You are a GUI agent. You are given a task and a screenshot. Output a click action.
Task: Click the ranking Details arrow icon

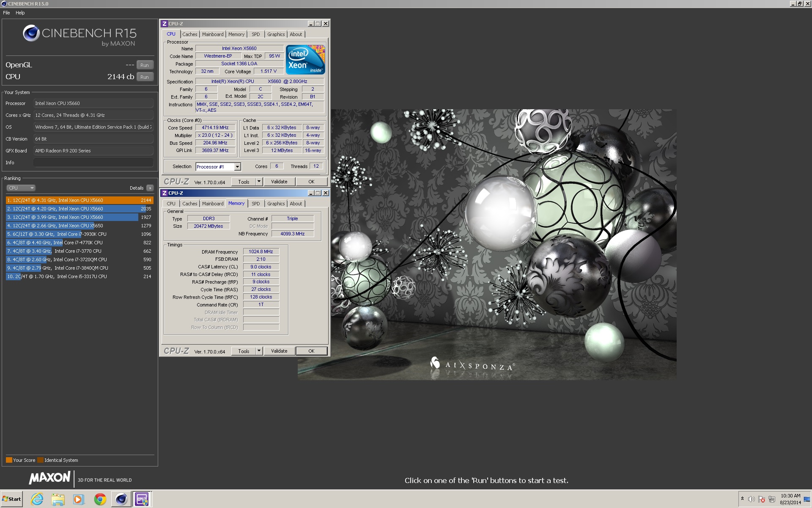click(150, 188)
